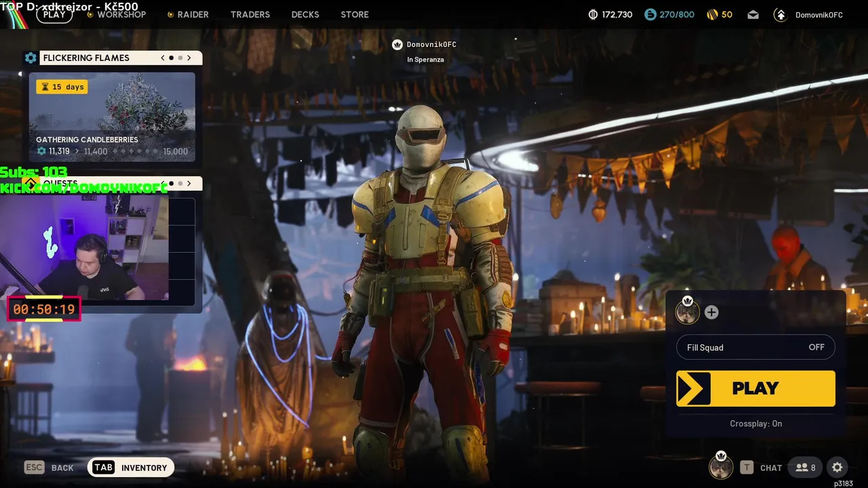The height and width of the screenshot is (488, 868).
Task: Click the profile rank icon beside DomovnikOFC
Action: (781, 14)
